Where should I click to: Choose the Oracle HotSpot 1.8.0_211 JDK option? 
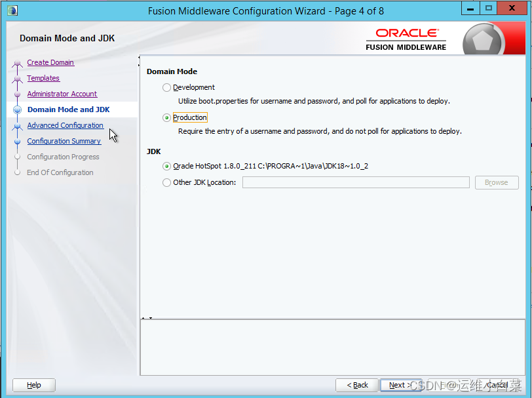tap(166, 167)
